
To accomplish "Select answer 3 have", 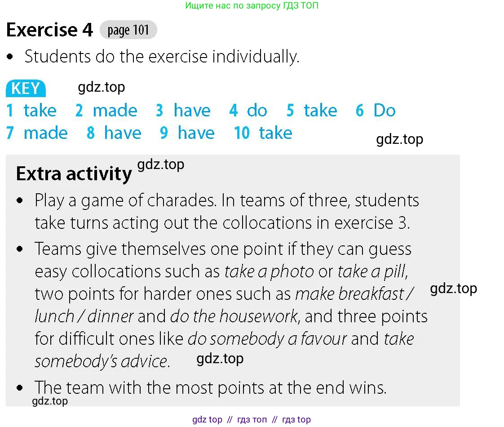I will [x=183, y=110].
